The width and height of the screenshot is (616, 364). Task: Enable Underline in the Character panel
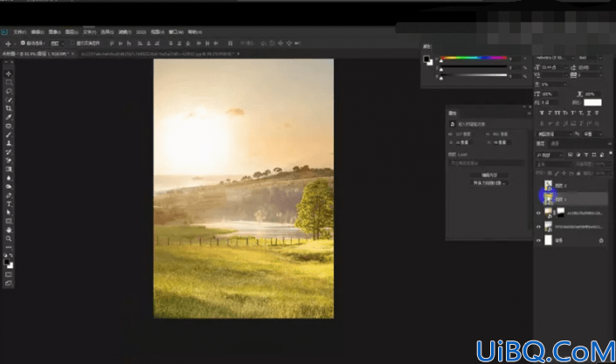click(x=589, y=113)
